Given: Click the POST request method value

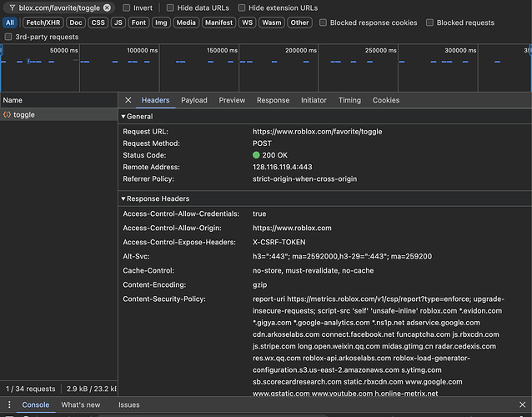Looking at the screenshot, I should pyautogui.click(x=262, y=143).
